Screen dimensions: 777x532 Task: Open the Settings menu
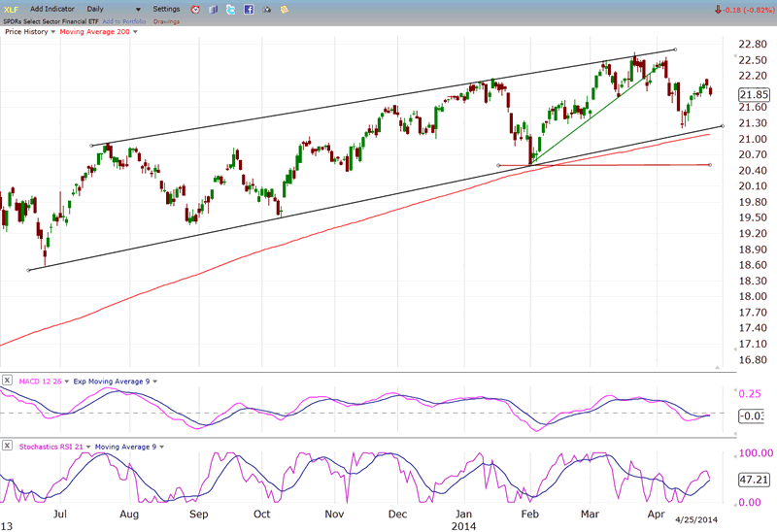point(166,9)
